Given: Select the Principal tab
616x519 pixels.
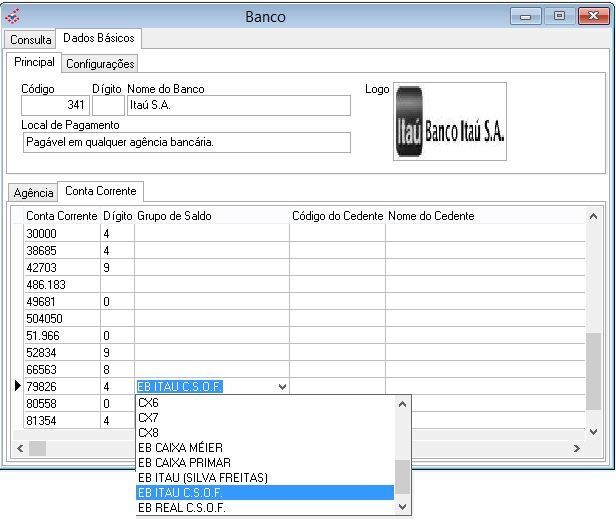Looking at the screenshot, I should [x=34, y=62].
